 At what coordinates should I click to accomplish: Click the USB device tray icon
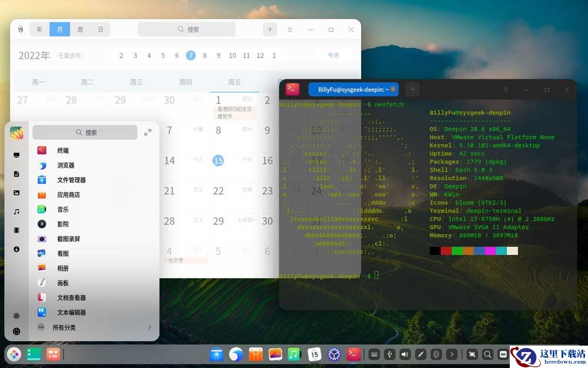coord(390,354)
